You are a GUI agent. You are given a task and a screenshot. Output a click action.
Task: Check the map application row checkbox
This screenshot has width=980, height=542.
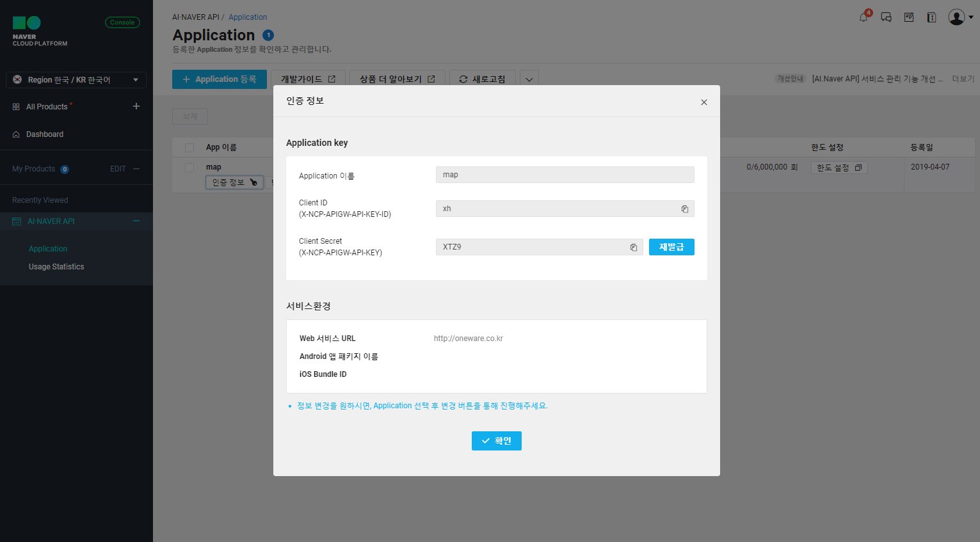tap(189, 168)
